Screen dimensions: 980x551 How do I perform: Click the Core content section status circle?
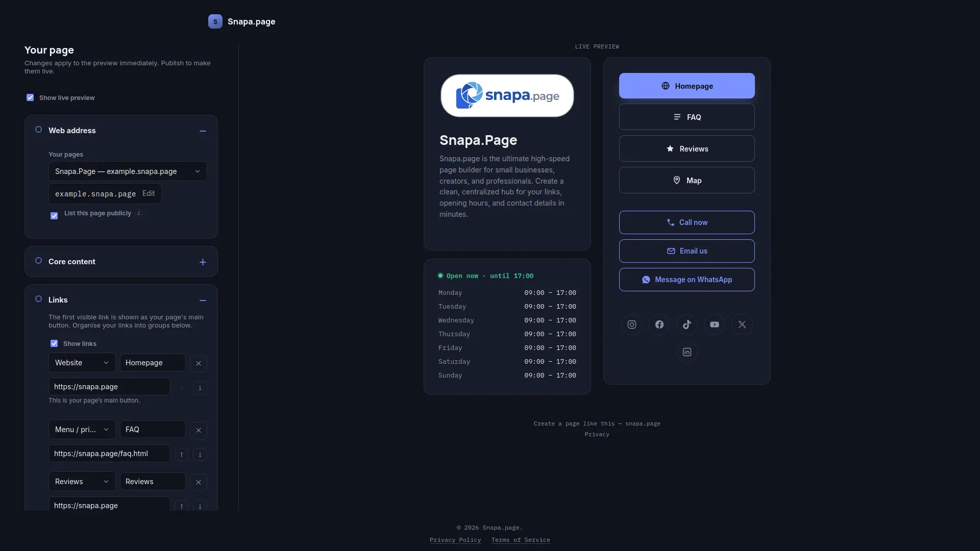38,261
